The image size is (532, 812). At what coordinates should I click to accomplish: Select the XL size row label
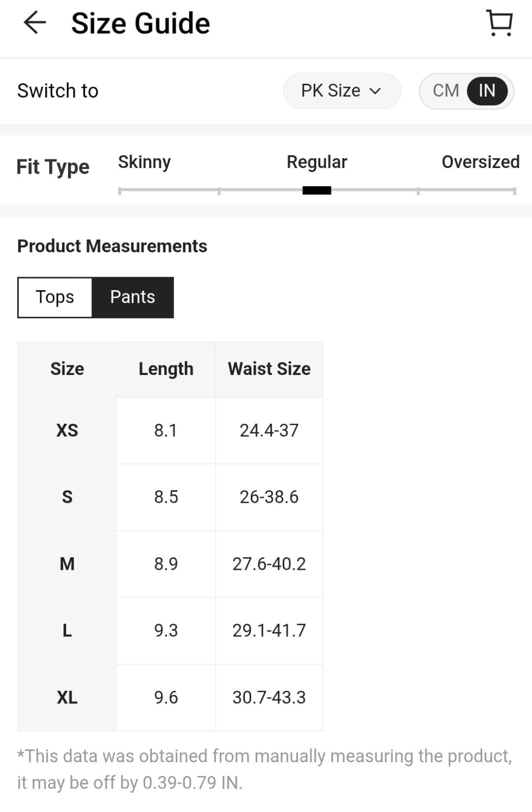point(67,697)
